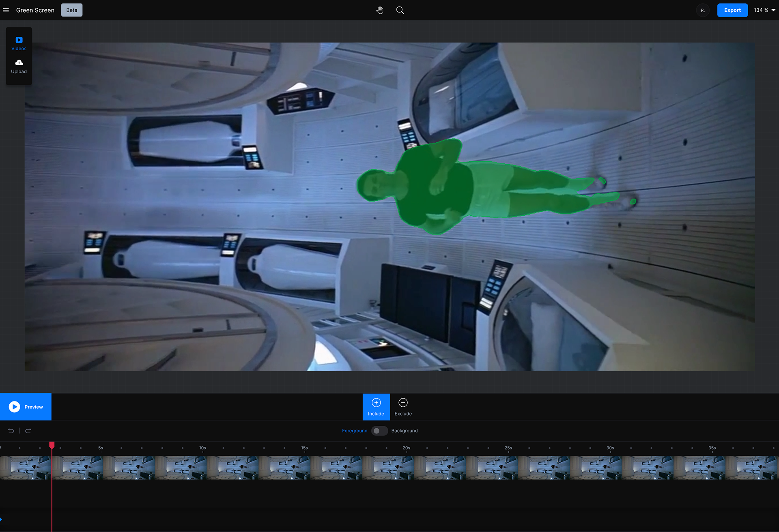Screen dimensions: 779x532
Task: Click the filmstrip thumbnail under 25s
Action: [492, 468]
